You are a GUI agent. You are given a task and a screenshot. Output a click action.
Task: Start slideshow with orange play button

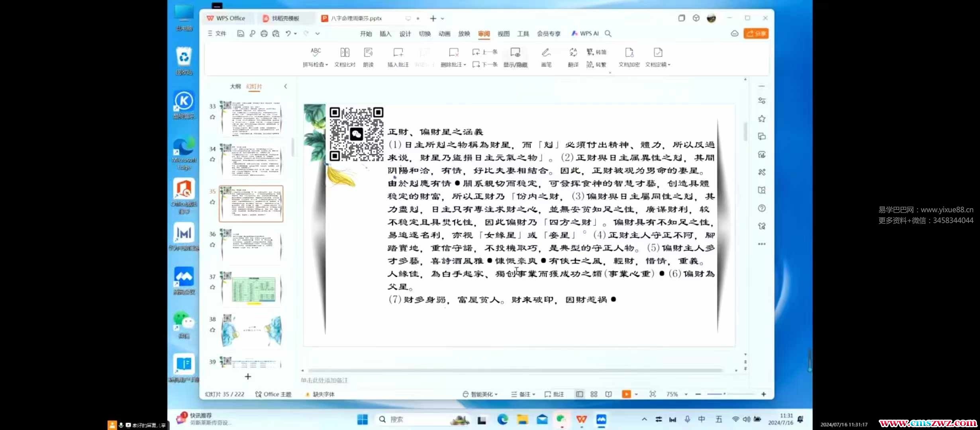pyautogui.click(x=626, y=394)
